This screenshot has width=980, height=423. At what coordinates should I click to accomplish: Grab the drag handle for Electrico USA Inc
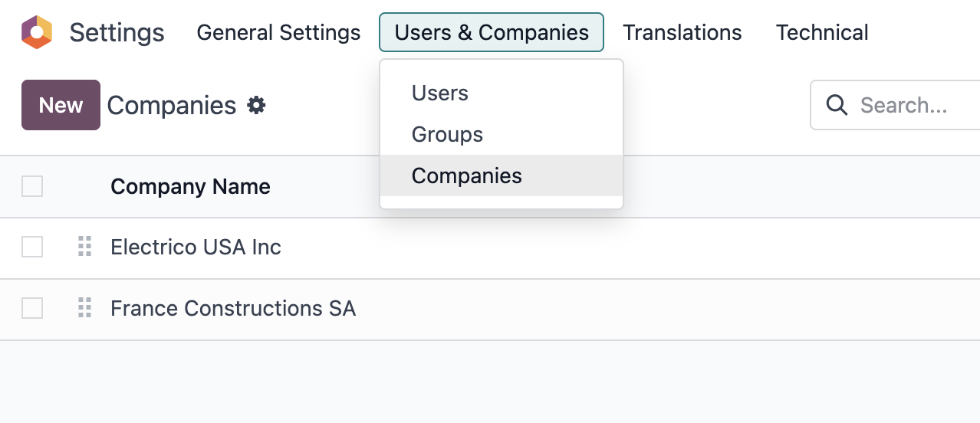point(84,247)
